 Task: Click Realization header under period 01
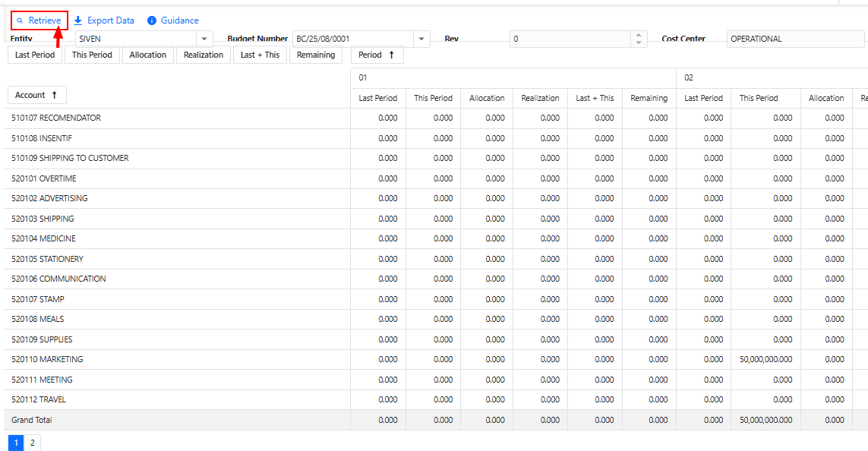pyautogui.click(x=540, y=98)
